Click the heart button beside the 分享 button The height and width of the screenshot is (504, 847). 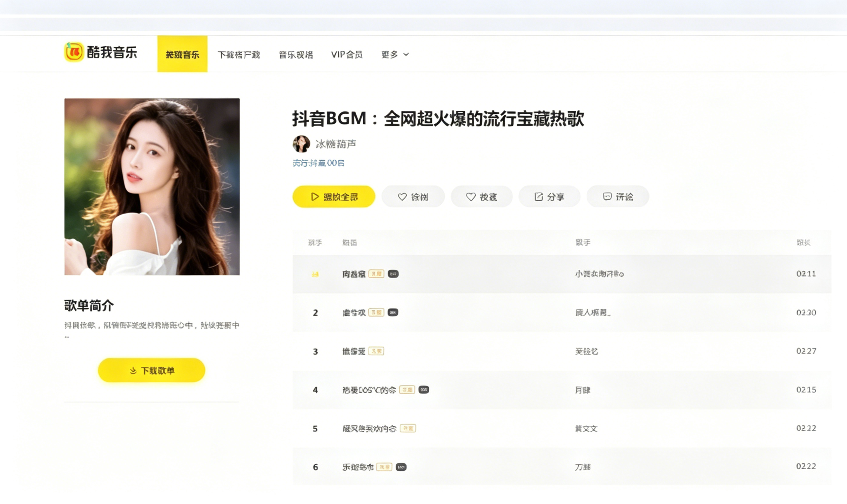click(481, 196)
